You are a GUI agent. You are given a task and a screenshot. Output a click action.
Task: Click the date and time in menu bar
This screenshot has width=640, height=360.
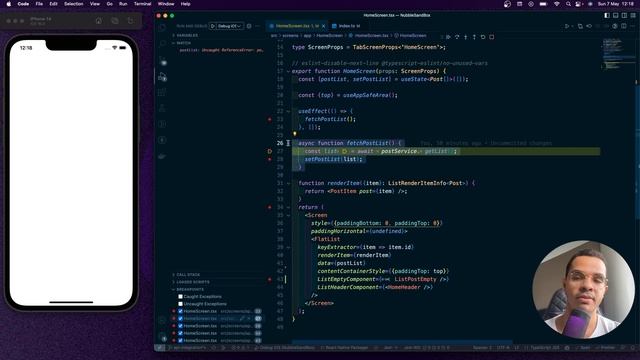(616, 4)
